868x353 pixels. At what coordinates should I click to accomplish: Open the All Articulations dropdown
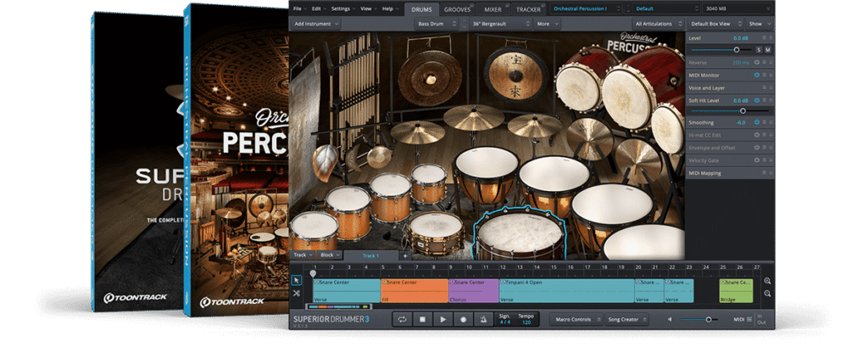coord(659,24)
